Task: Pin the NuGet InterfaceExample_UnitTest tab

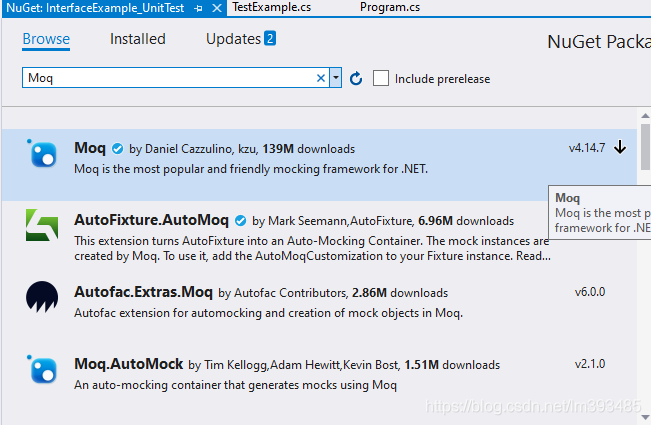Action: coord(198,8)
